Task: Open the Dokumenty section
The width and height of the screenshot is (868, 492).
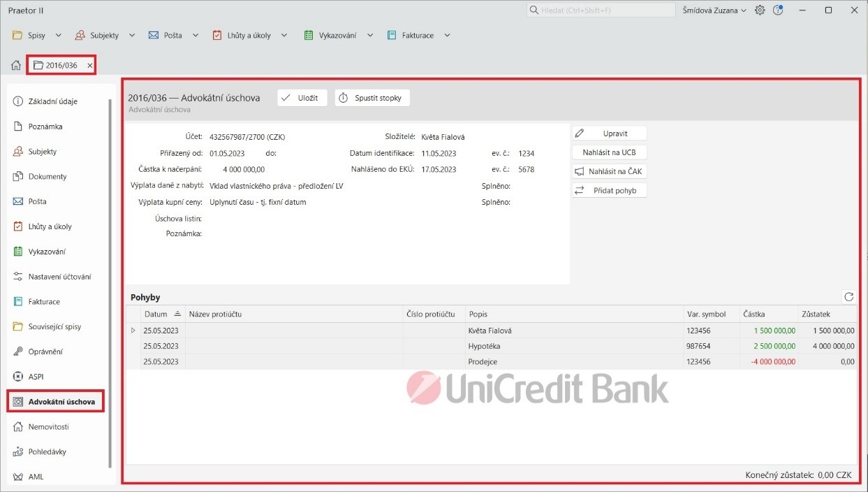Action: click(x=47, y=177)
